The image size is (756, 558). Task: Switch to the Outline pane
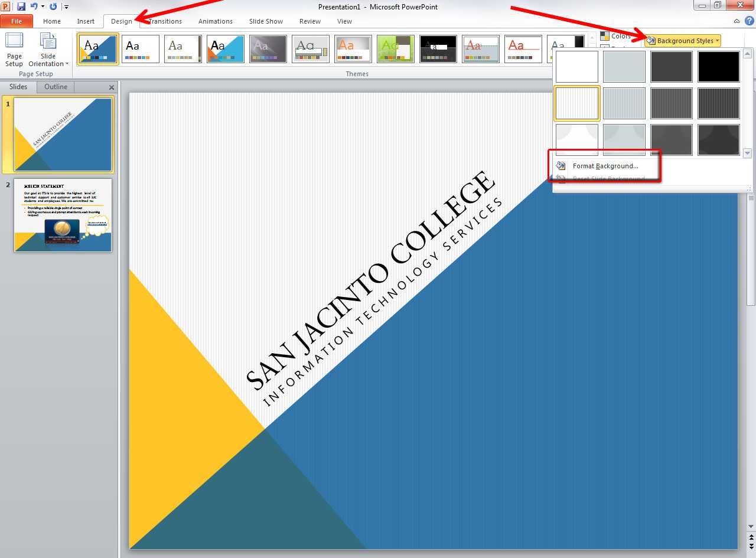click(55, 87)
